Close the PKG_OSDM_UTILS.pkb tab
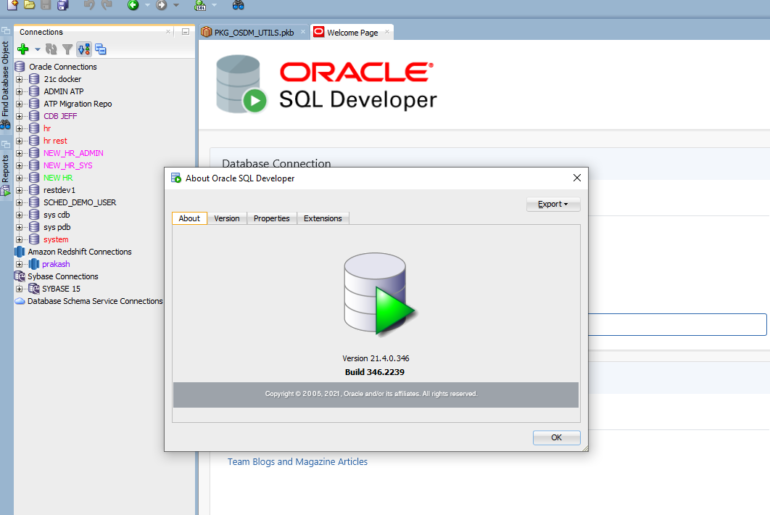Viewport: 770px width, 515px height. pyautogui.click(x=302, y=32)
